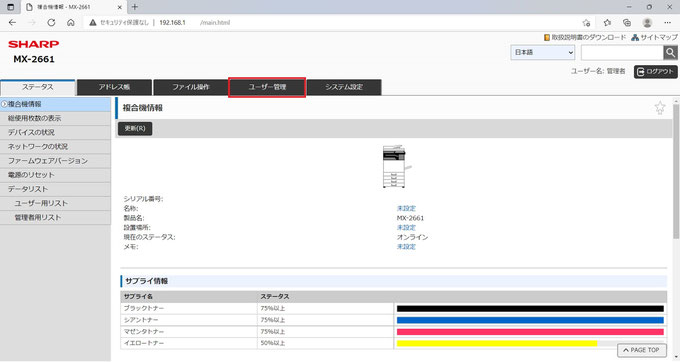680x362 pixels.
Task: Open the tab actions menu icon
Action: click(11, 7)
